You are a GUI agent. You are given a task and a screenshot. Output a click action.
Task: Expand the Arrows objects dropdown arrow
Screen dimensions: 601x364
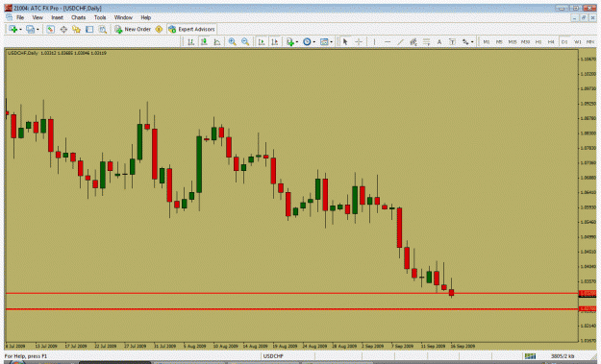tap(472, 41)
